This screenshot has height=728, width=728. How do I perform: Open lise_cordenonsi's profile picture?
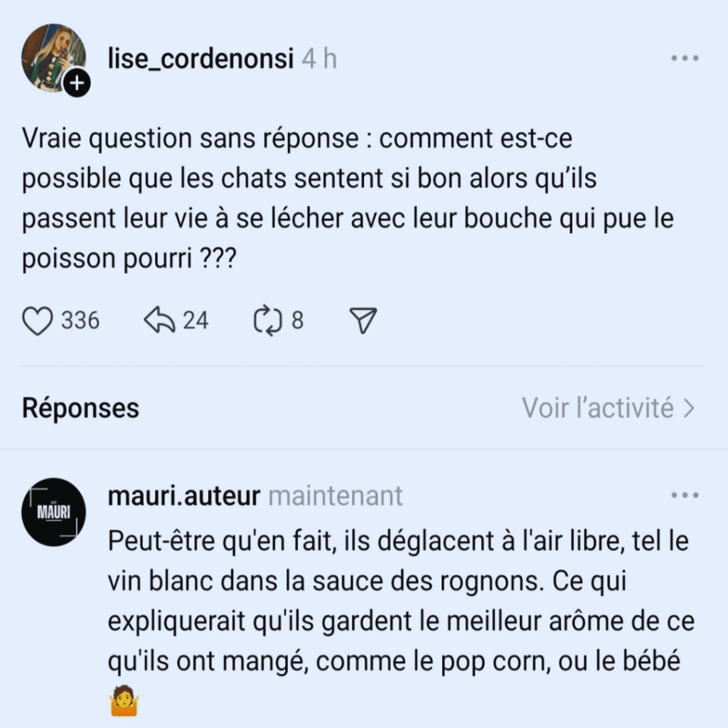(x=51, y=57)
